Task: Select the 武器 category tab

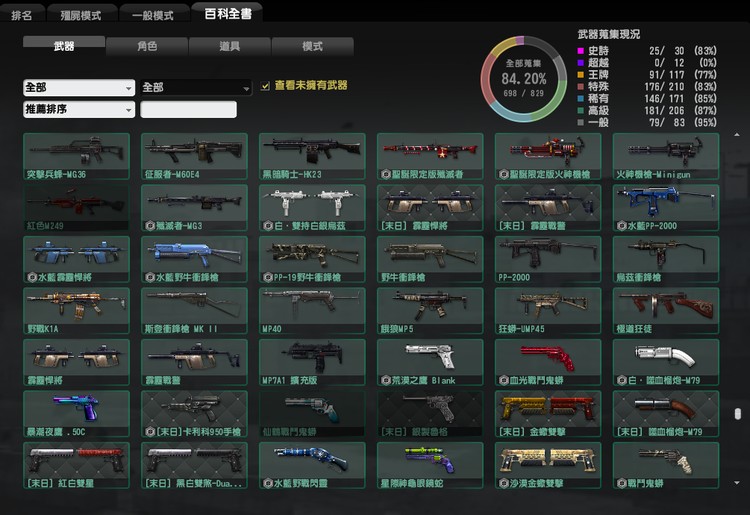Action: pos(64,46)
